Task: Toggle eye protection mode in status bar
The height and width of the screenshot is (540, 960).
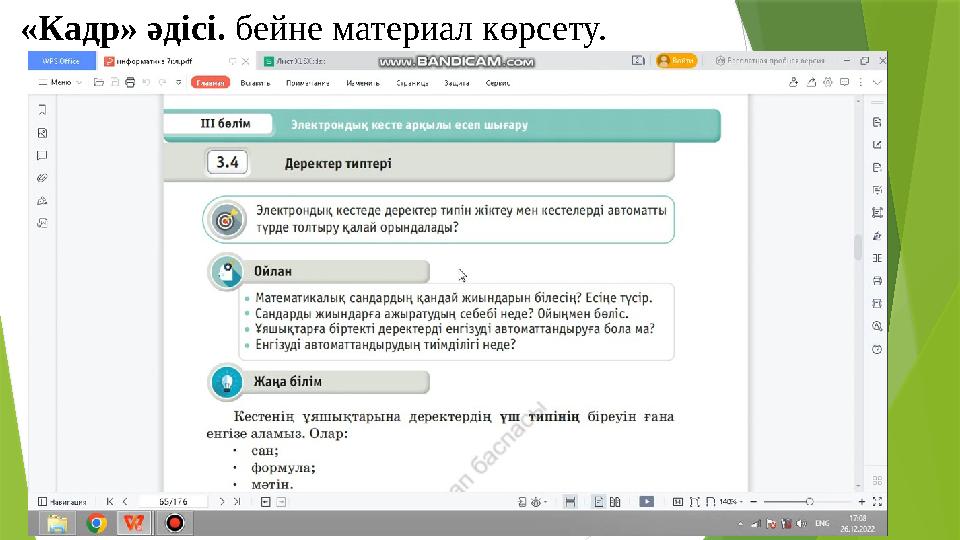Action: 536,502
